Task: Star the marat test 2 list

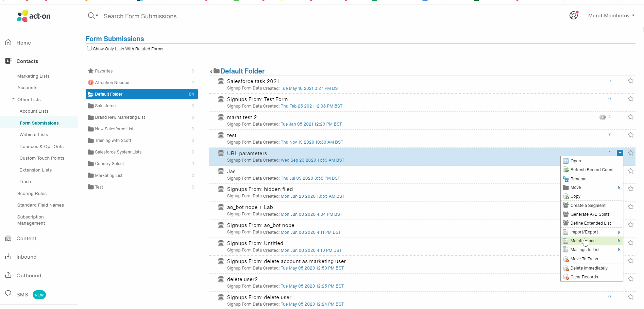Action: click(631, 117)
